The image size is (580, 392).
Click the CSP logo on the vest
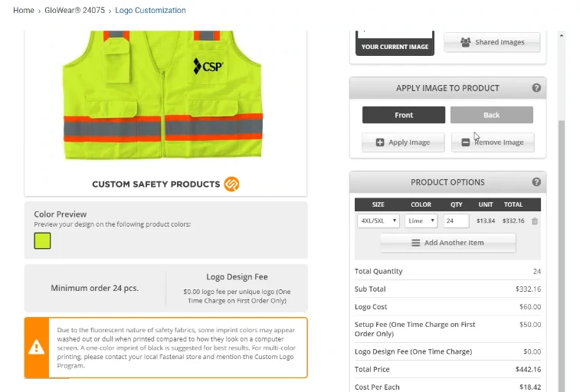208,66
